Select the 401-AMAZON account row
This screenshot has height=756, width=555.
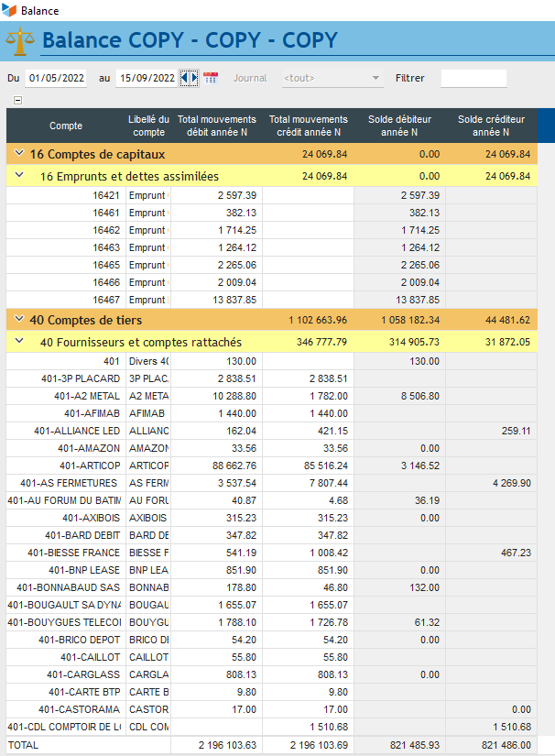tap(90, 448)
